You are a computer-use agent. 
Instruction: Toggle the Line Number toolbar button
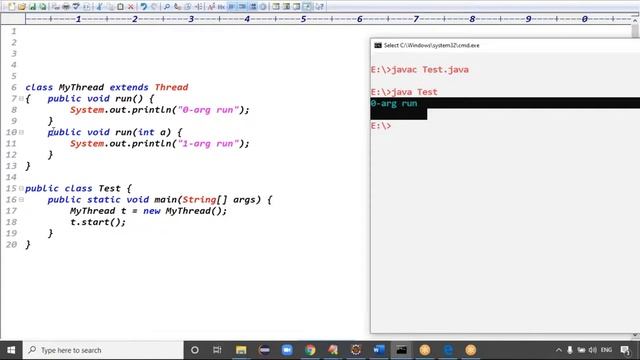pos(253,7)
